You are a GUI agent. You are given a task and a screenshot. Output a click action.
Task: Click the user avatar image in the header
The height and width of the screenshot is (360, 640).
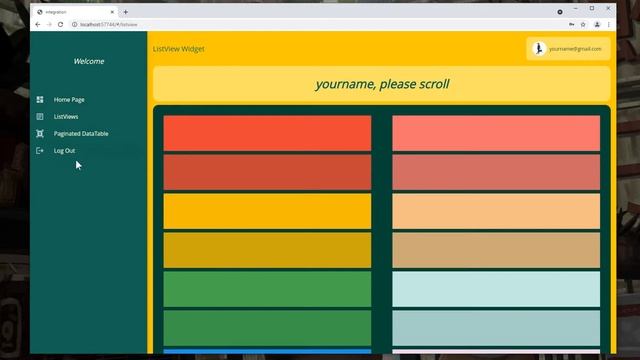(x=539, y=49)
